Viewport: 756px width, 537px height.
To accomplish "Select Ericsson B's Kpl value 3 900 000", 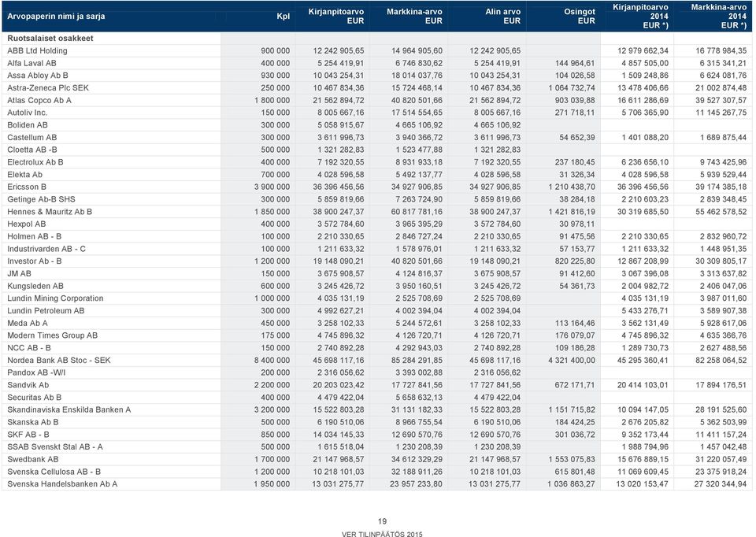I will (x=272, y=187).
